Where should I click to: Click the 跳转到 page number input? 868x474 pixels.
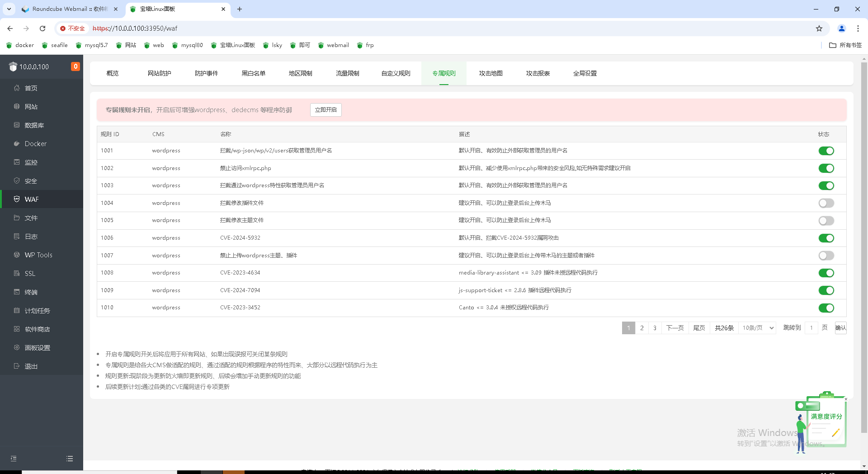pyautogui.click(x=811, y=328)
